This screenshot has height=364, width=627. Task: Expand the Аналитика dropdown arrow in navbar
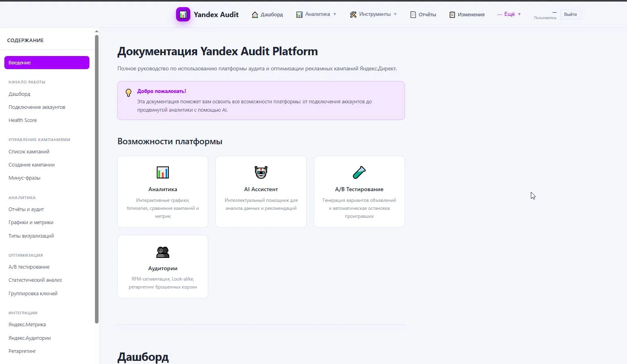point(335,14)
